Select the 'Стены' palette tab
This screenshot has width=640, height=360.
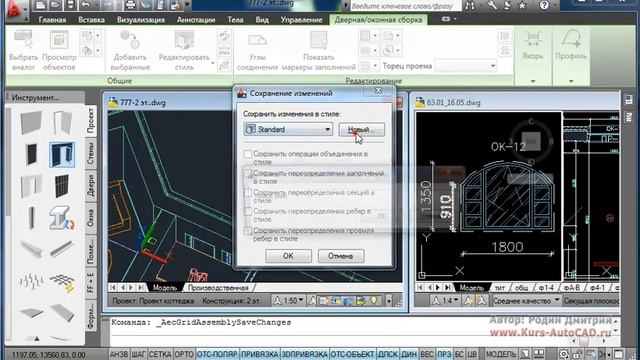coord(91,153)
